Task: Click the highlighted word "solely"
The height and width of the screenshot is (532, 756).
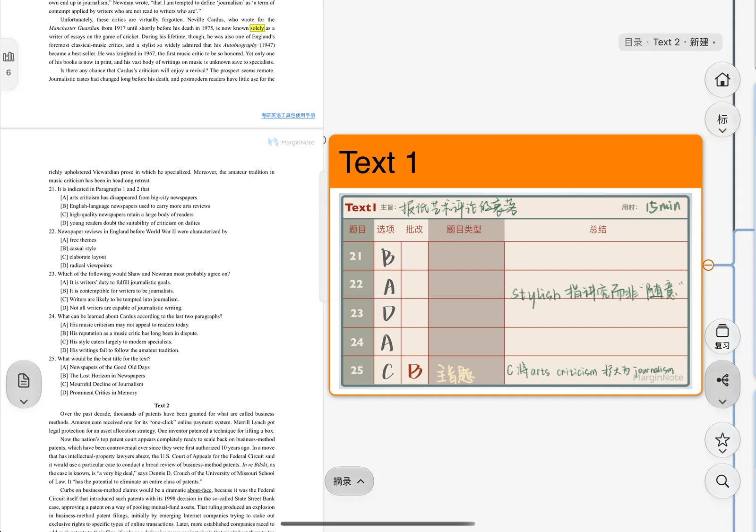Action: pos(257,28)
